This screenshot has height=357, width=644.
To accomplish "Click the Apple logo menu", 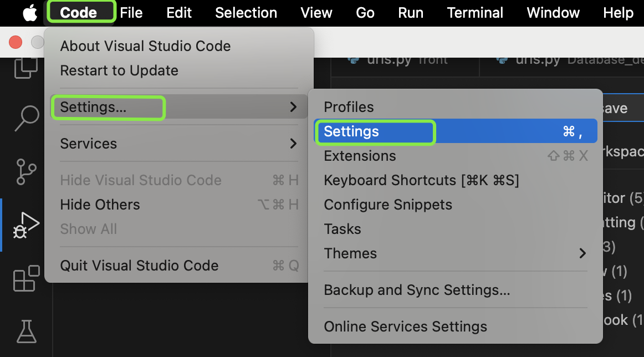I will pos(29,13).
